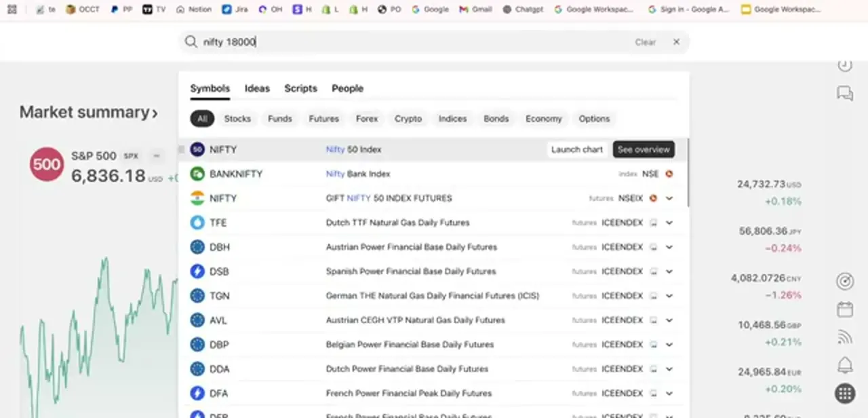Screen dimensions: 868x418
Task: Open the OCCT bookmark
Action: coord(82,9)
